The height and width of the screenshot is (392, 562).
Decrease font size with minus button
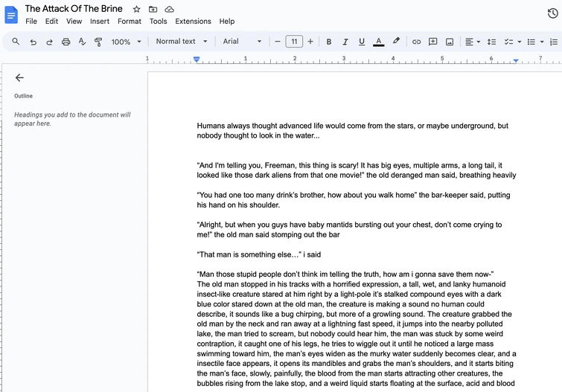[278, 42]
